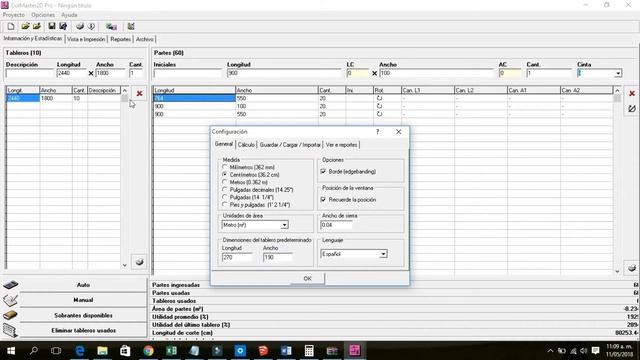
Task: Click the help question mark in Configuración
Action: point(378,132)
